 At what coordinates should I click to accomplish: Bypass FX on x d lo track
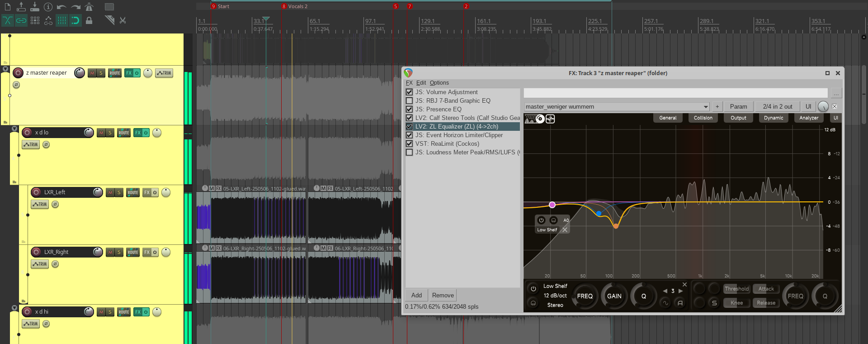146,133
